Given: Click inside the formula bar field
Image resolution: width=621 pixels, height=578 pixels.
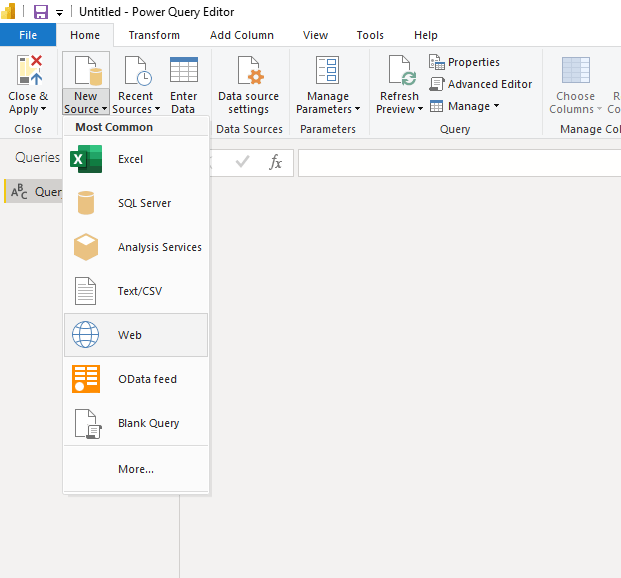Looking at the screenshot, I should [x=459, y=163].
